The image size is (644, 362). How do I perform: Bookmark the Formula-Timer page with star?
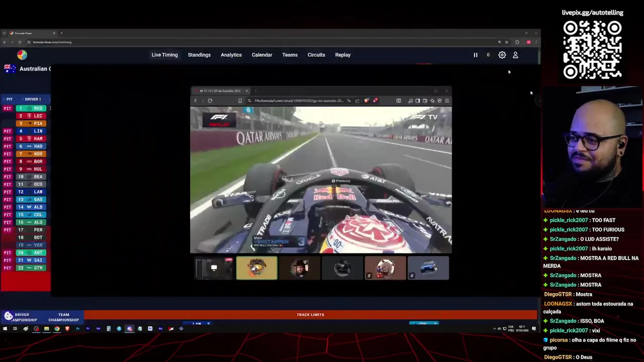click(507, 42)
